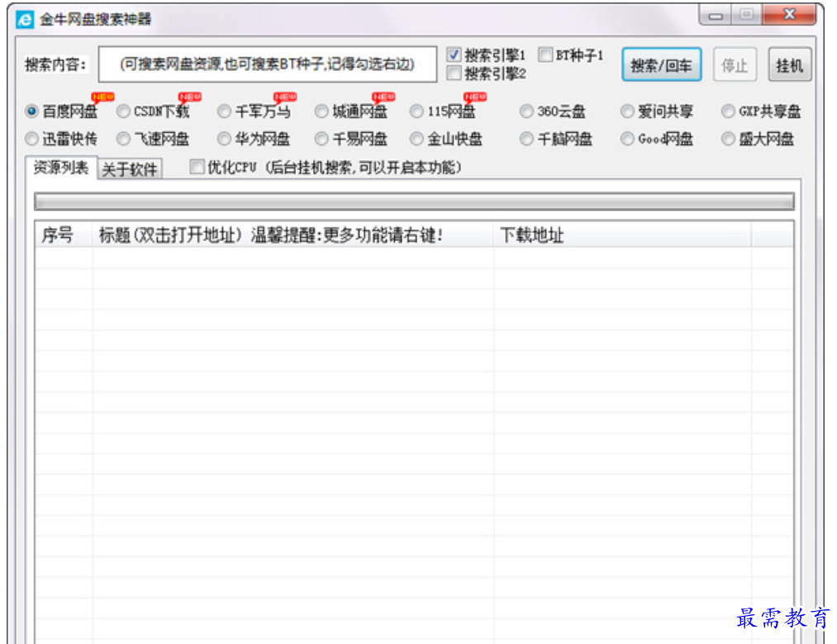Screen dimensions: 837x644
Task: Select the 迅雷快传 radio button
Action: click(32, 139)
